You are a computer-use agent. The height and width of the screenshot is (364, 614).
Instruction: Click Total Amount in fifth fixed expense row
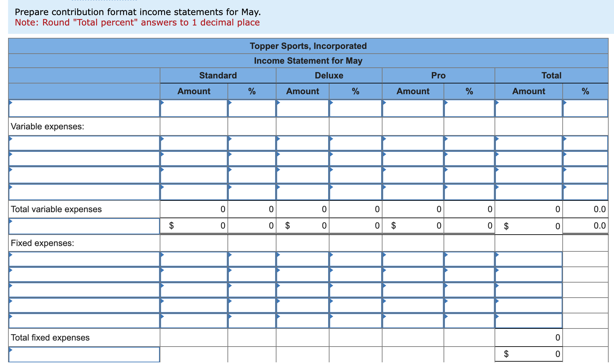coord(529,321)
